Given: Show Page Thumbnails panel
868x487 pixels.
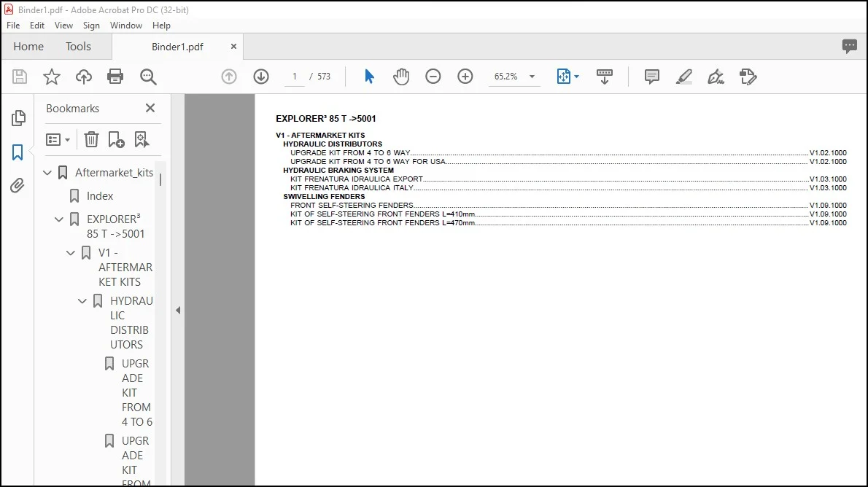Looking at the screenshot, I should pyautogui.click(x=18, y=118).
